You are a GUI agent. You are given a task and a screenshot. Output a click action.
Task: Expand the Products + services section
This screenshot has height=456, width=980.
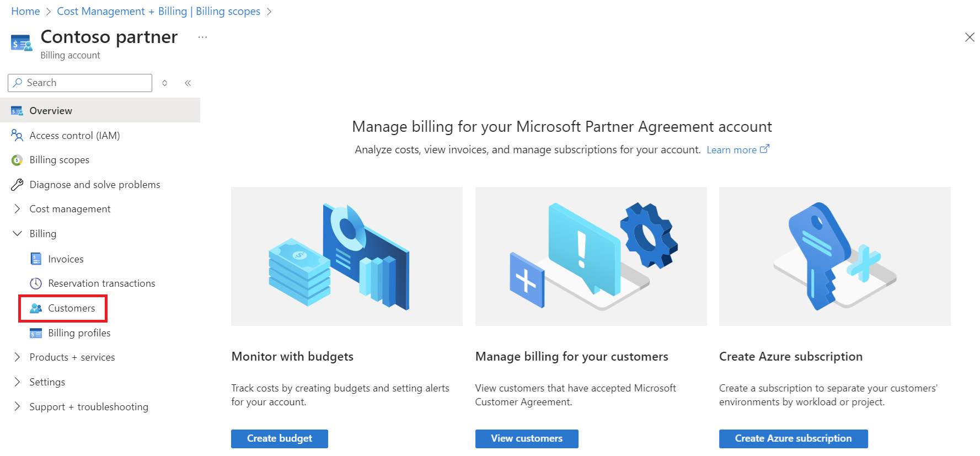click(17, 357)
